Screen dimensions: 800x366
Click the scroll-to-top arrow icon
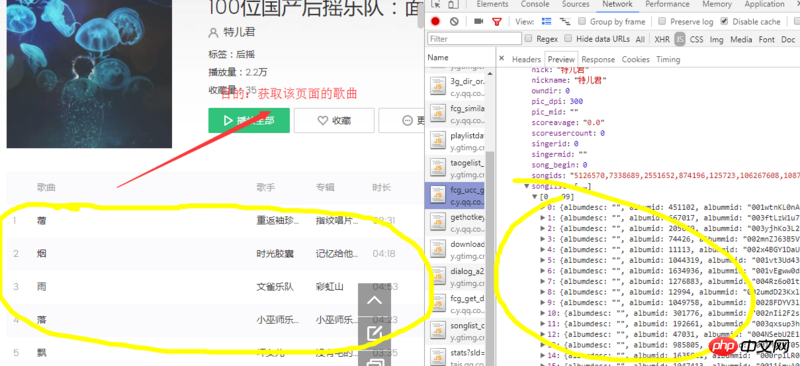(x=374, y=300)
